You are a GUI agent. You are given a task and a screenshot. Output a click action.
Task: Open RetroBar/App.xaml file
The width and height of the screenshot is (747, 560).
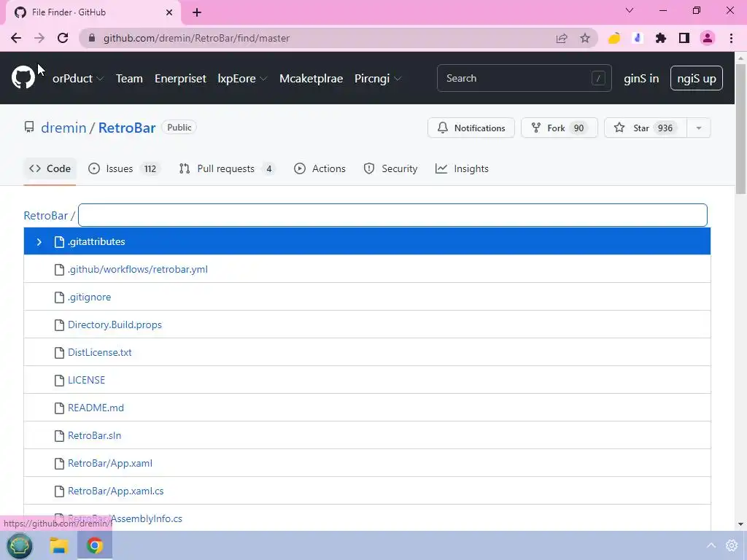(x=110, y=463)
